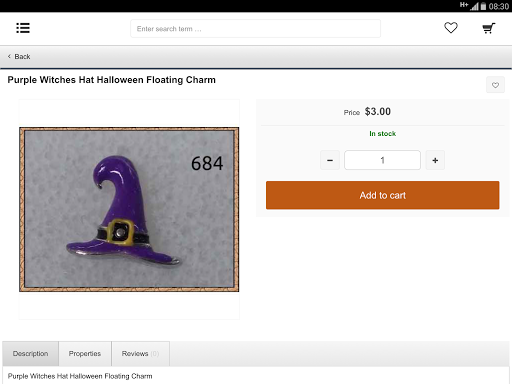The image size is (512, 384).
Task: Open the hamburger list menu icon
Action: click(23, 28)
